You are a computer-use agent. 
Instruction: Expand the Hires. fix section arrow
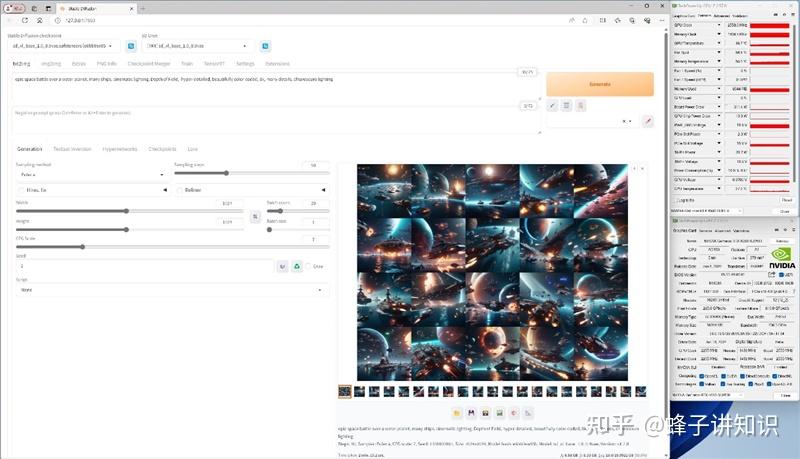click(165, 190)
